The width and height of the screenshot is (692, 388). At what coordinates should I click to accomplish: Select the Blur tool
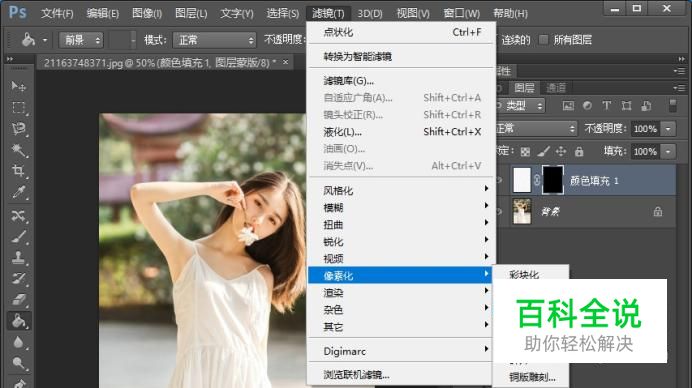pos(19,343)
